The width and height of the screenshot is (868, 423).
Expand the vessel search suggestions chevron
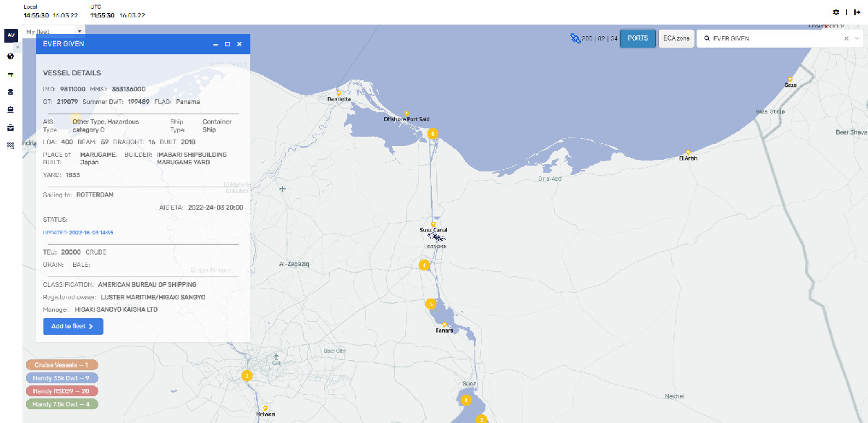857,38
